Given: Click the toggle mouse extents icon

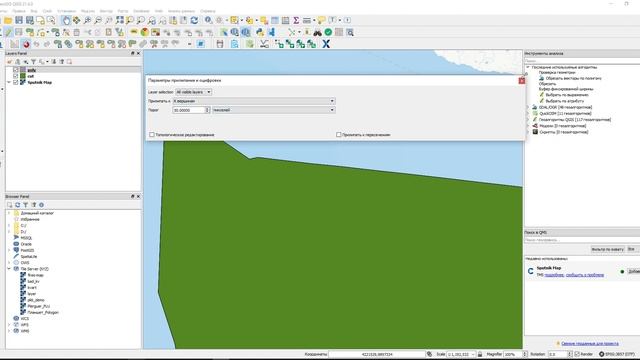Looking at the screenshot, I should pos(429,354).
